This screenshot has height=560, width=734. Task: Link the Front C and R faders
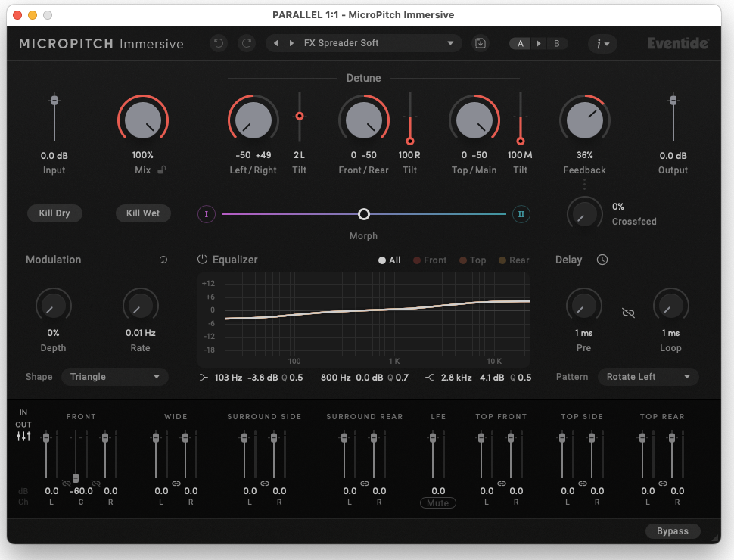(96, 484)
